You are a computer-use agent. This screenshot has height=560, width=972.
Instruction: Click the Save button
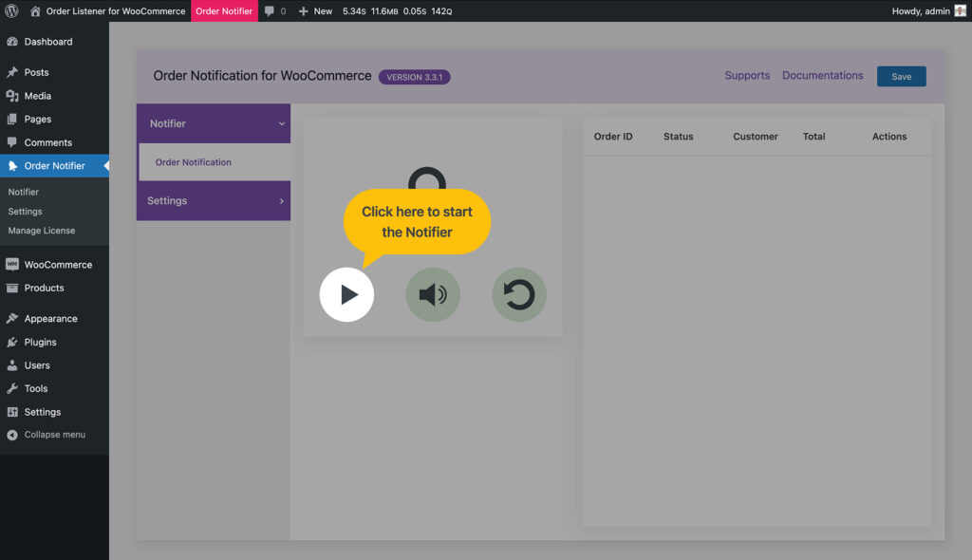coord(902,76)
